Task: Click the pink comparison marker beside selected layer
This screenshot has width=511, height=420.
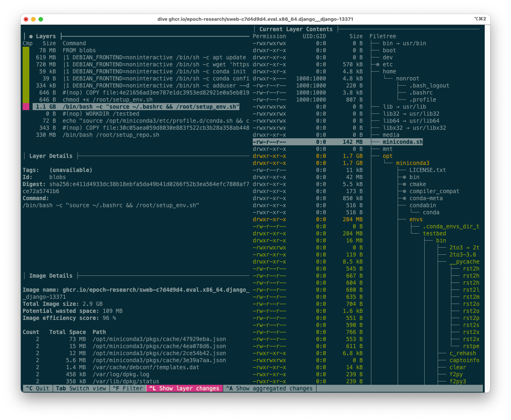Action: 26,107
